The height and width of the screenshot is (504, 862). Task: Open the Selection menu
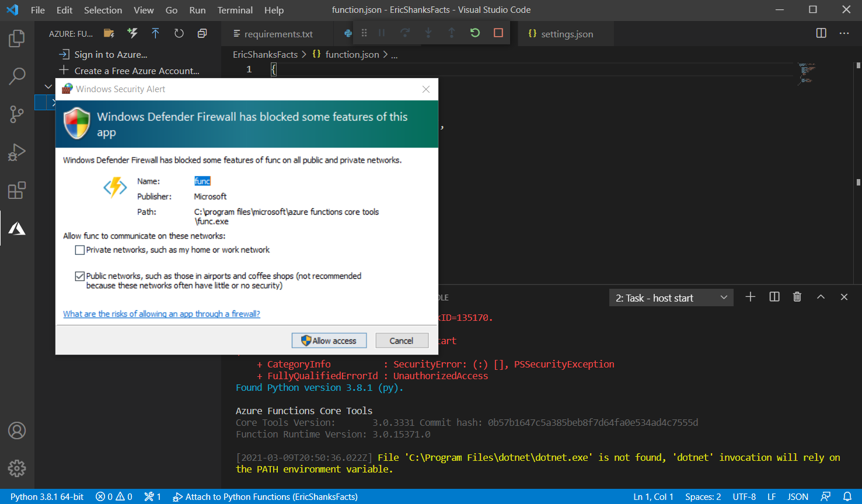click(x=103, y=10)
